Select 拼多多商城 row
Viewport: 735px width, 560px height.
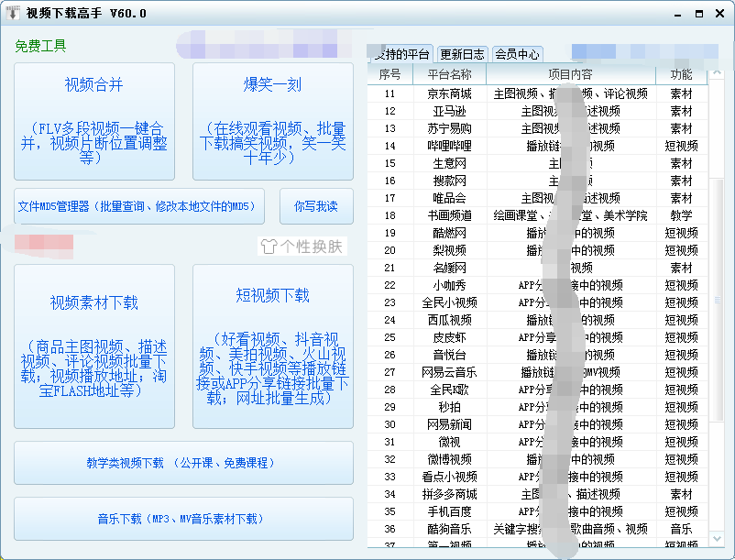tap(538, 494)
